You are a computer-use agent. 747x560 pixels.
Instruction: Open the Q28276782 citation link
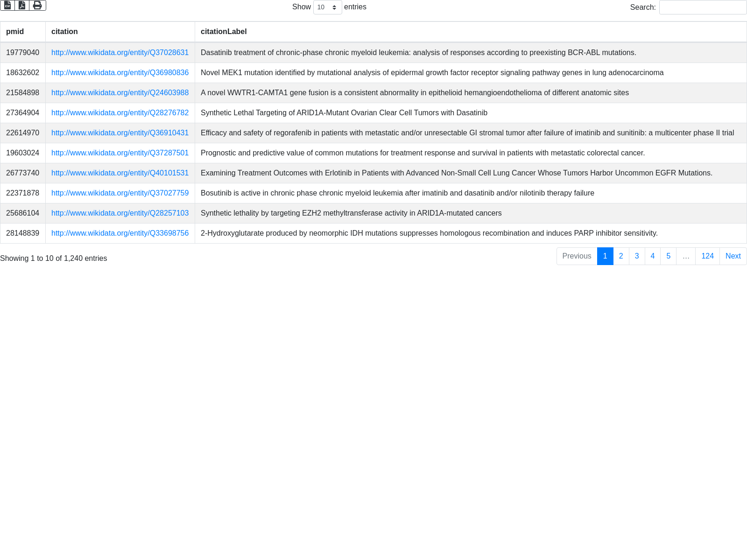(120, 113)
